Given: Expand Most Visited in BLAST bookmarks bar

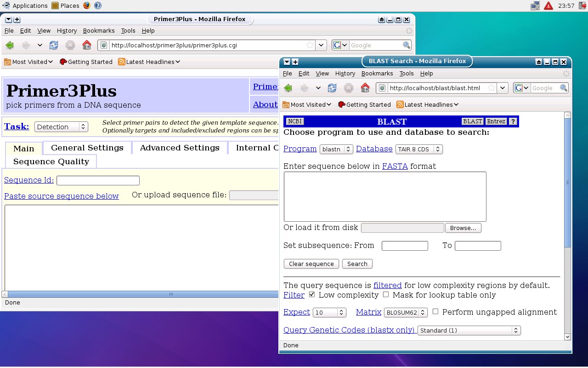Looking at the screenshot, I should pos(307,104).
